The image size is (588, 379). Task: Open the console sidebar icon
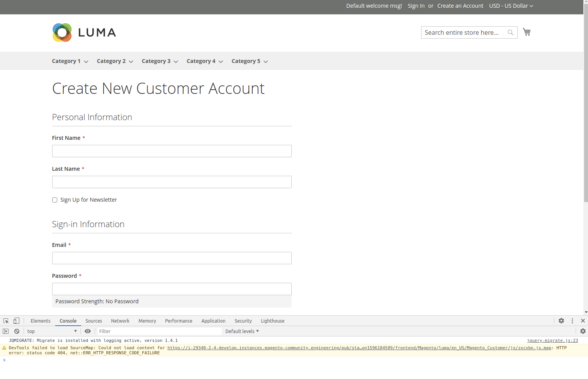pyautogui.click(x=6, y=331)
